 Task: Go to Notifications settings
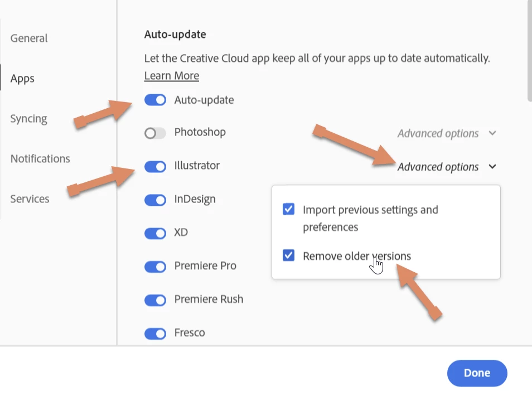click(40, 158)
